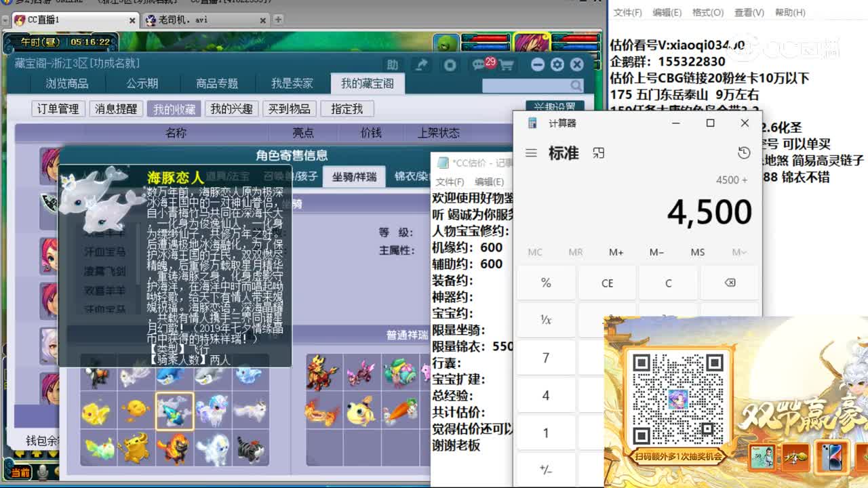Select the carrot rabbit auspicious beast
Screen dimensions: 868x488
(x=399, y=411)
